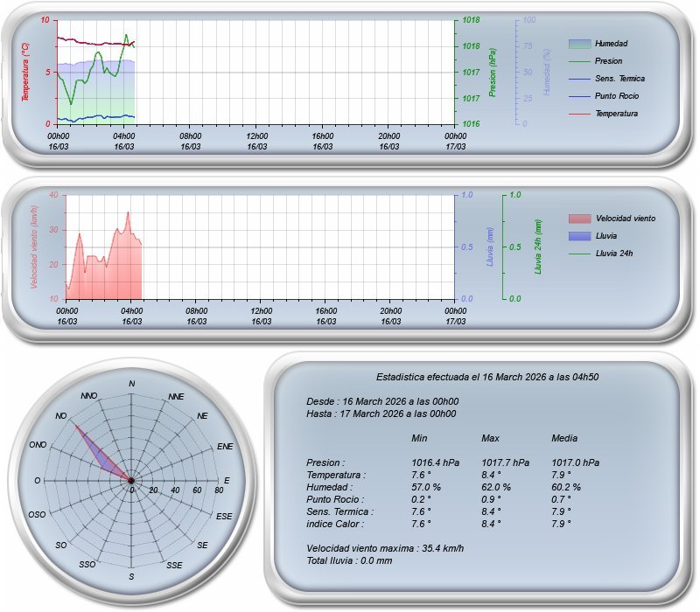
Task: Click the Temperatura (°C) axis title
Action: [x=25, y=72]
